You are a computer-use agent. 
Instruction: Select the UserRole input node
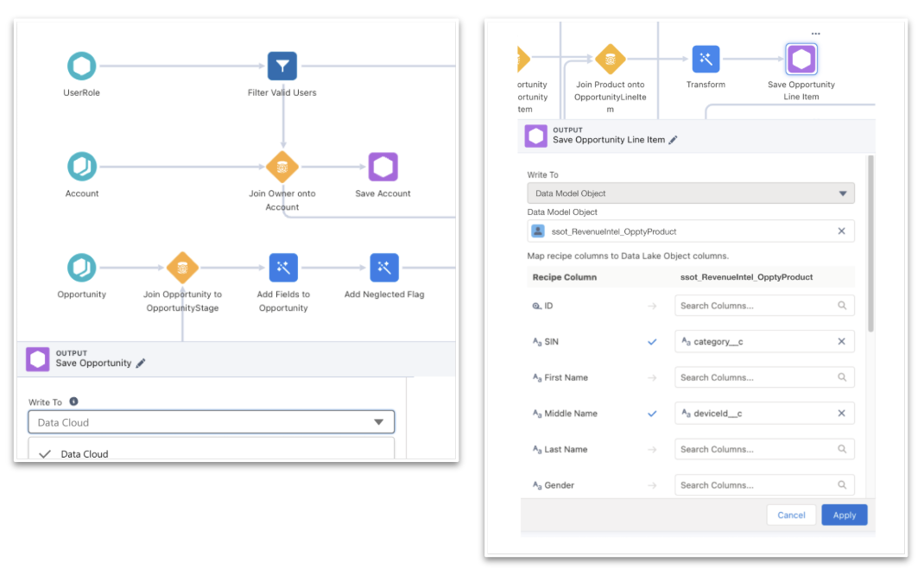82,66
